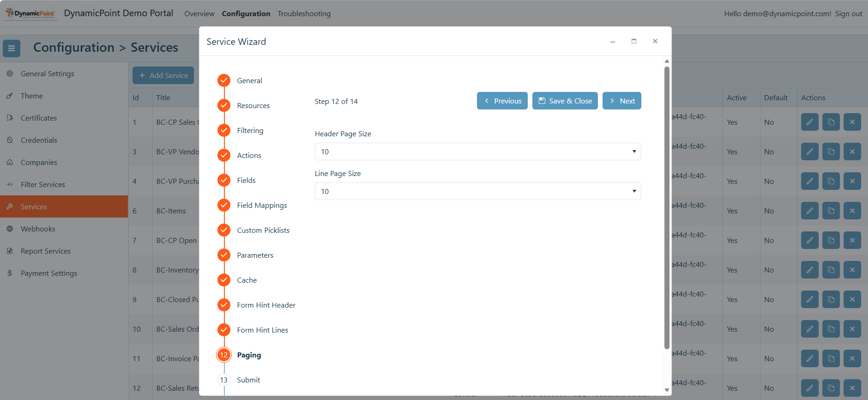Image resolution: width=868 pixels, height=400 pixels.
Task: Open the Header Page Size dropdown
Action: coord(478,152)
